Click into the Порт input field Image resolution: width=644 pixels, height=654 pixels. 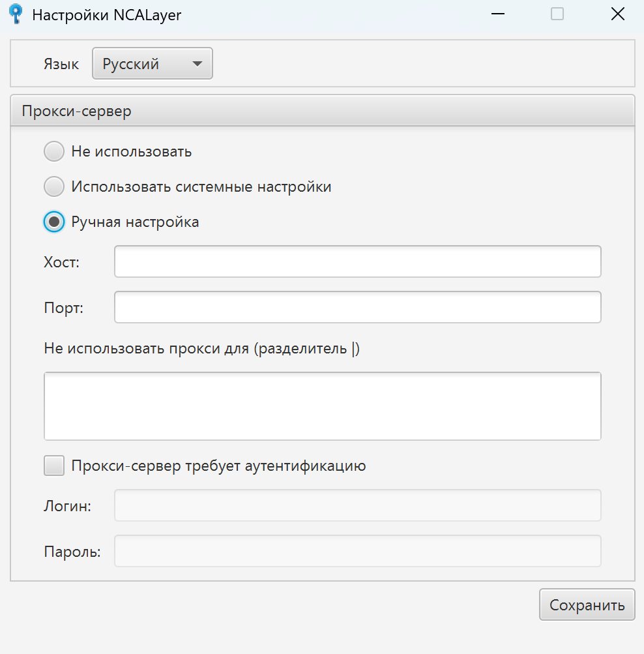(x=358, y=307)
